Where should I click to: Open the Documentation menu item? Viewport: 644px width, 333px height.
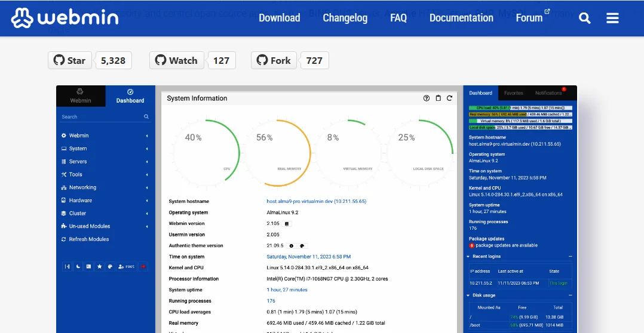(x=461, y=18)
